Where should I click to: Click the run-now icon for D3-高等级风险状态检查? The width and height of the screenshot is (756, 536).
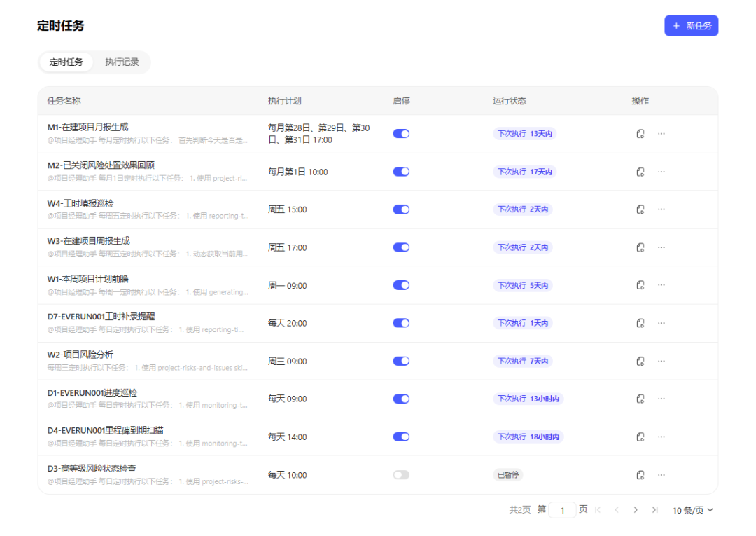click(640, 475)
